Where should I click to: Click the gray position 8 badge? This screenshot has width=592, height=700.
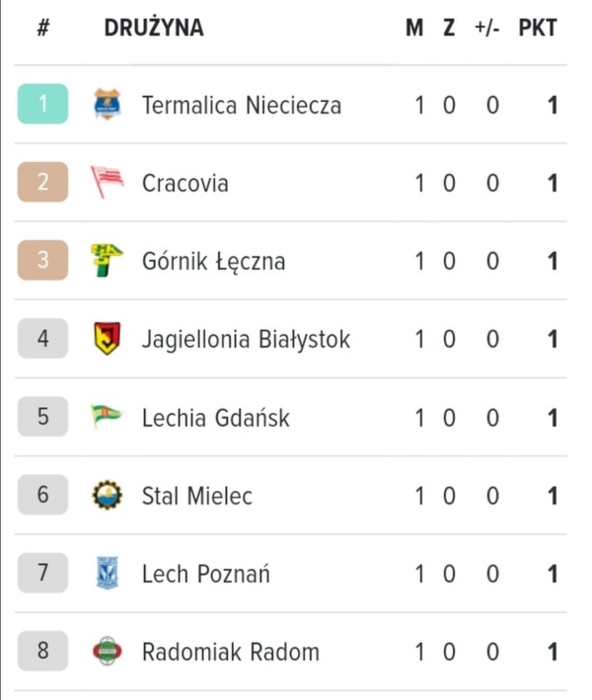(x=42, y=652)
